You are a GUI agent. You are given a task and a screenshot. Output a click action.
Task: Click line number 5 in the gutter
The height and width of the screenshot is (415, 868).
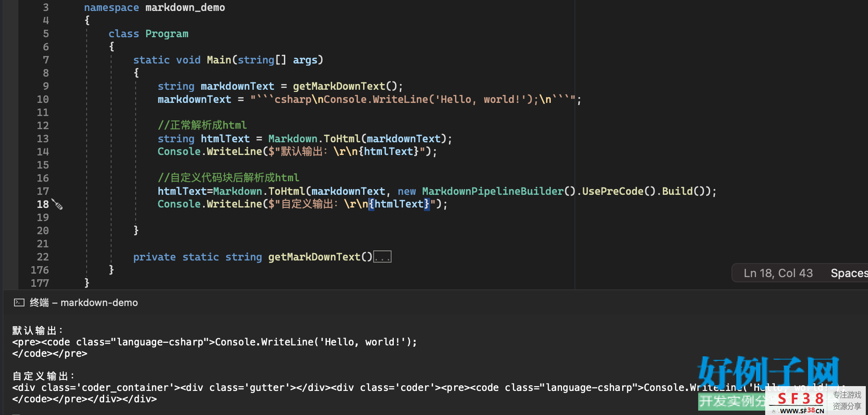pyautogui.click(x=46, y=34)
